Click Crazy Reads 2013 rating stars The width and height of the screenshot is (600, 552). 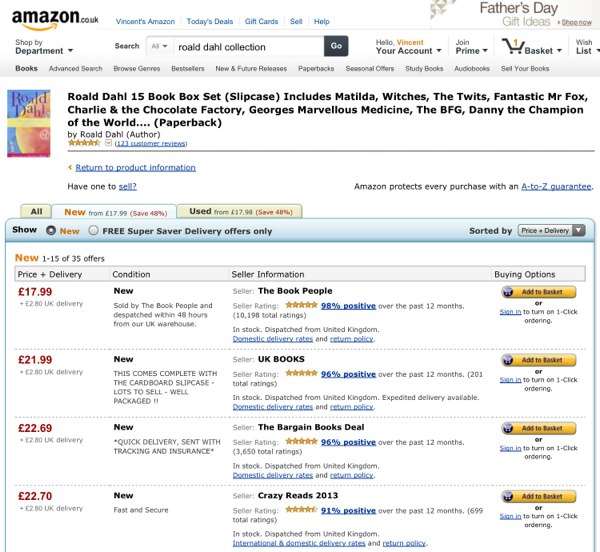click(x=301, y=510)
